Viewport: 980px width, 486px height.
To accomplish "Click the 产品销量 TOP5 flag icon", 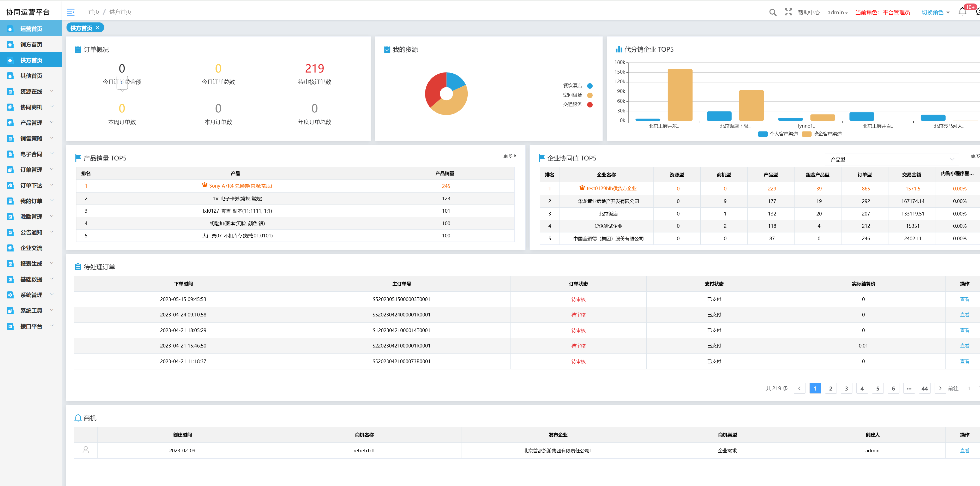I will click(x=78, y=158).
